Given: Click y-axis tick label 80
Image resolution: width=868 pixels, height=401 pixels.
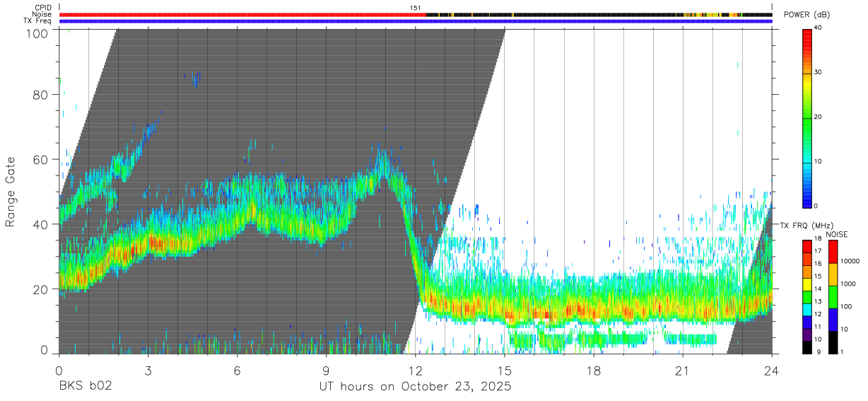Looking at the screenshot, I should click(40, 95).
